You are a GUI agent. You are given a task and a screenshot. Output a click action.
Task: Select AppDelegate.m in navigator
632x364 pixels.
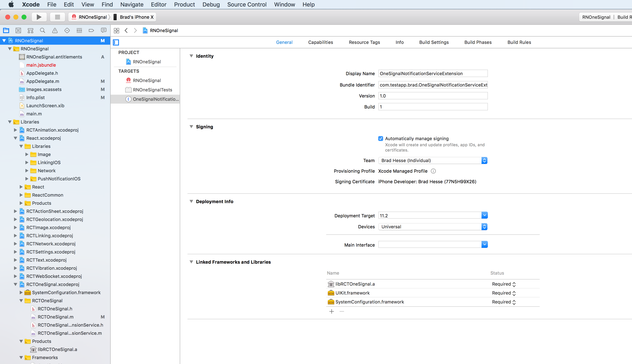coord(43,81)
